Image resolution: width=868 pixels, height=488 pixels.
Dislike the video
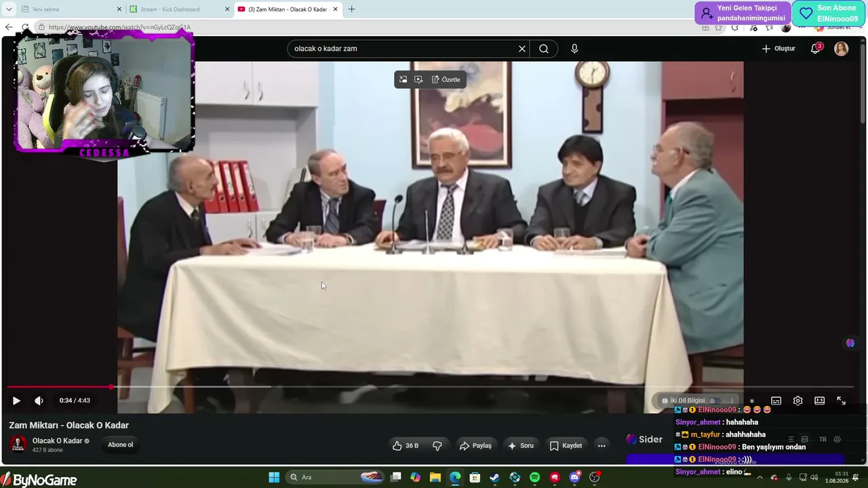(437, 445)
